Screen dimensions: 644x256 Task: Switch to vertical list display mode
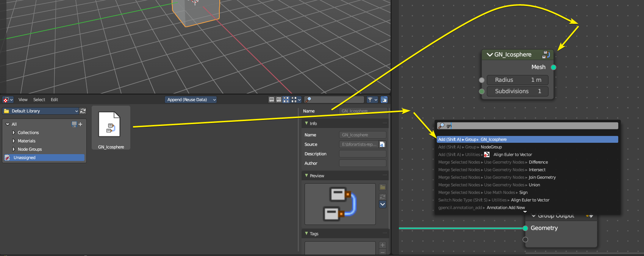coord(272,100)
